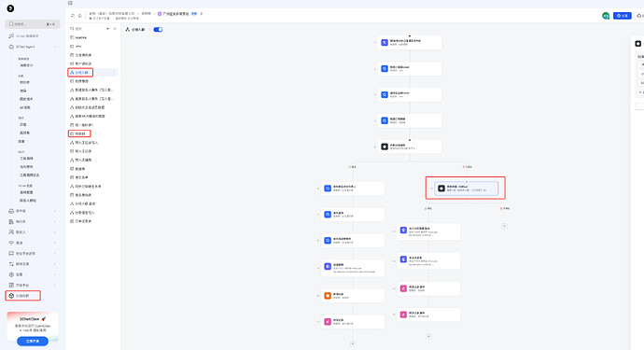Screen dimensions: 644x350
Task: Open the sidebar item outlined in red
Action: 23,296
